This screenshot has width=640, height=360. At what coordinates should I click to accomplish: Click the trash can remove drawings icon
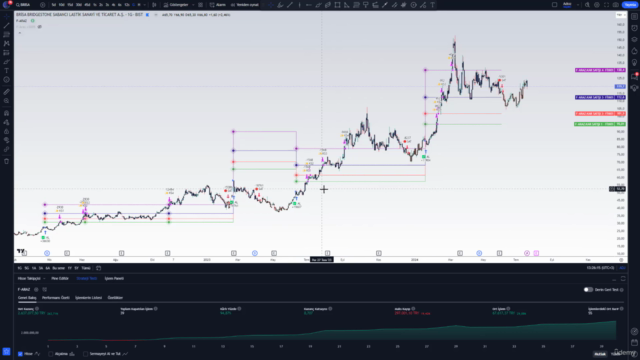point(7,161)
